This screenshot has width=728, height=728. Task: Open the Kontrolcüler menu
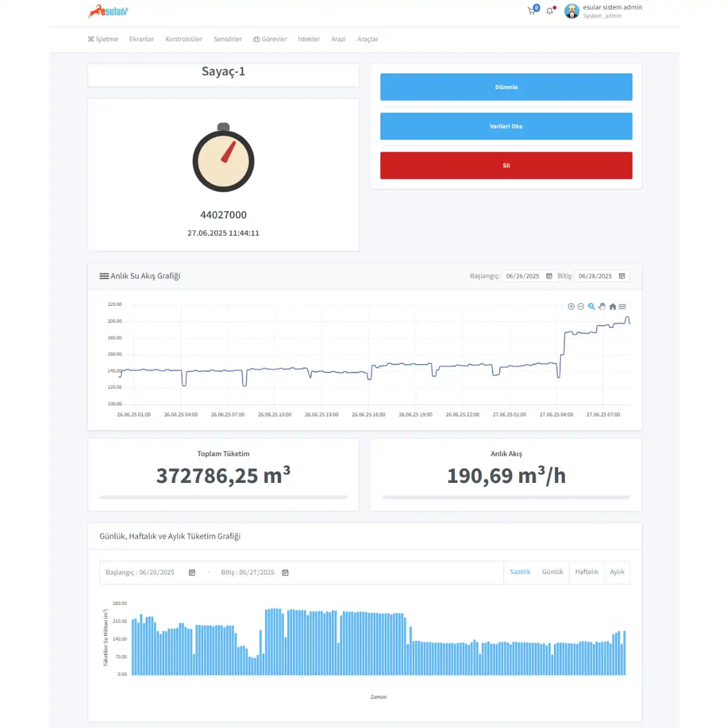pos(184,39)
